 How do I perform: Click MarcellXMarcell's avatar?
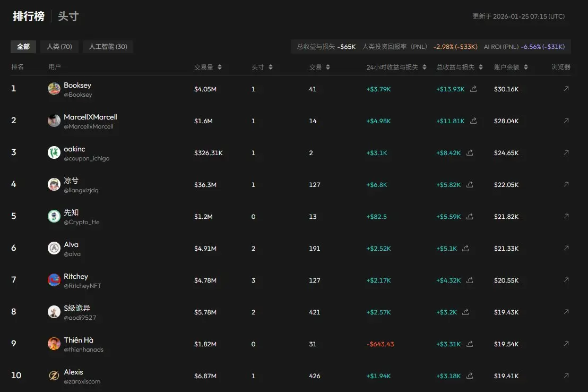[x=54, y=121]
